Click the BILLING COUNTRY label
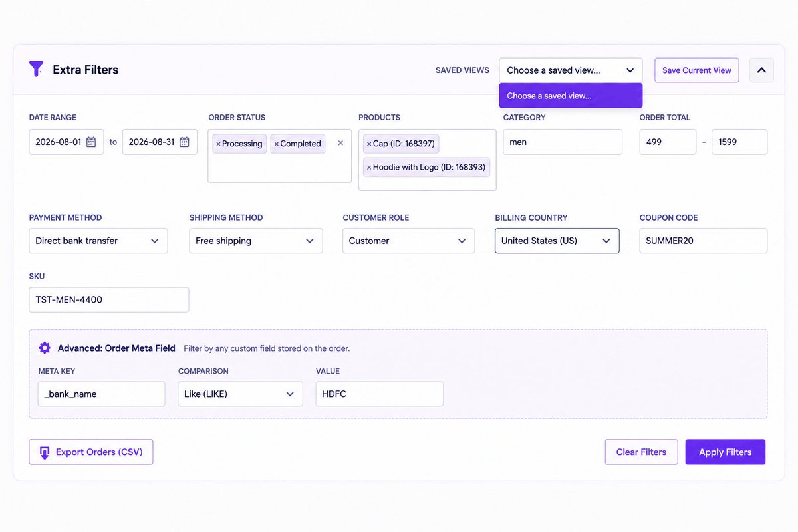798x532 pixels. click(531, 217)
